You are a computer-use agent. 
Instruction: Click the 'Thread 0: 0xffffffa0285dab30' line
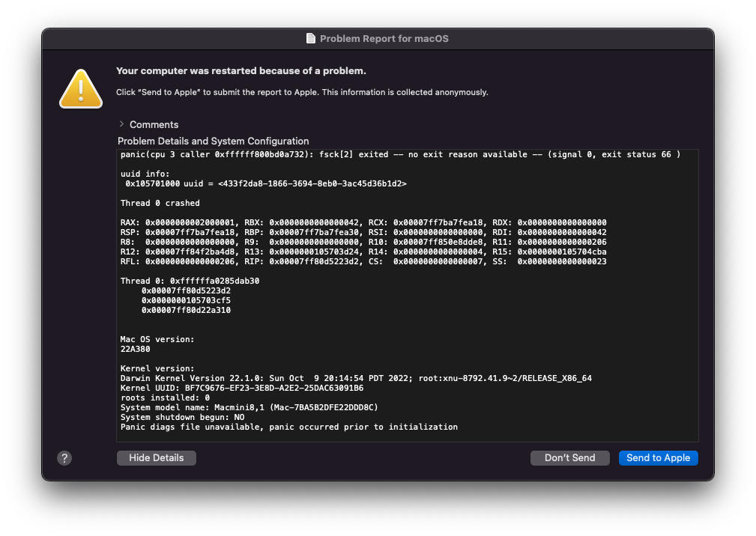click(x=190, y=281)
